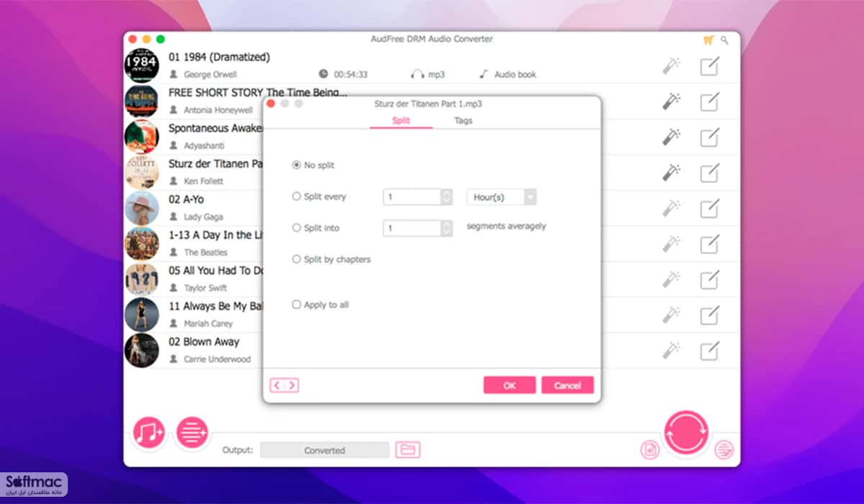
Task: Click effects wand for Spontaneous Awakening row
Action: pos(671,137)
